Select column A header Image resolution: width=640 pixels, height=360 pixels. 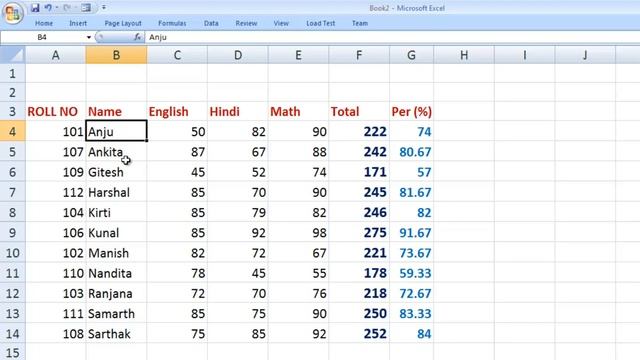[x=56, y=55]
